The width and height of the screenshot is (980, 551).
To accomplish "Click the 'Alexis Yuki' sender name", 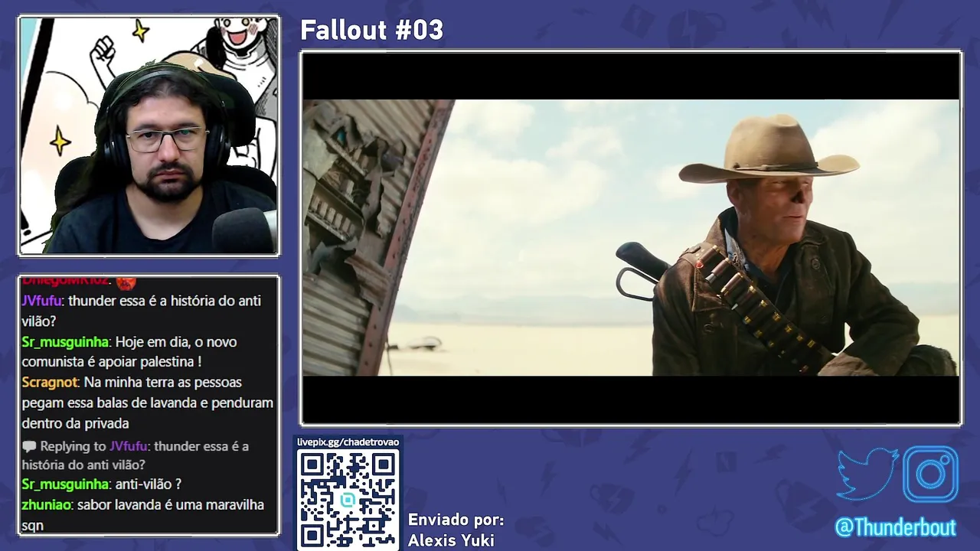I will [451, 540].
